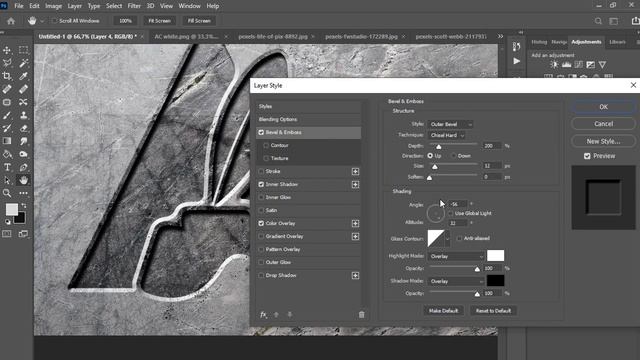Open the Technique dropdown showing Chisel Hard

click(447, 135)
